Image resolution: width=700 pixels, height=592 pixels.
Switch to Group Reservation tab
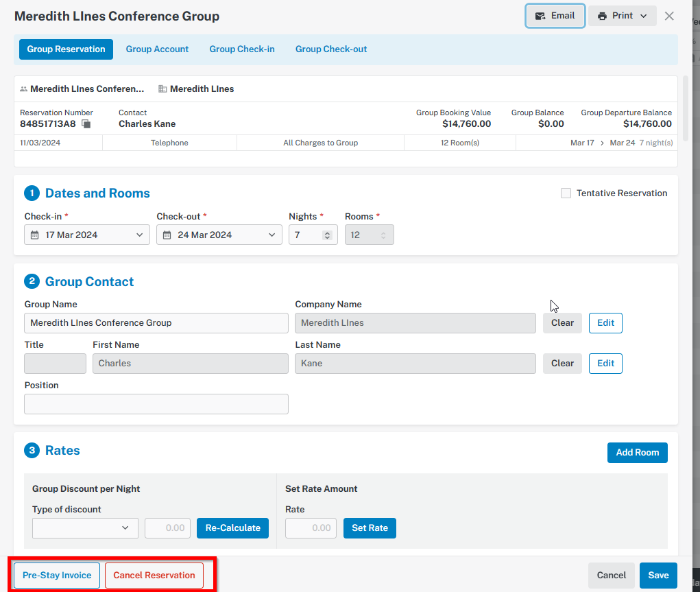(66, 49)
